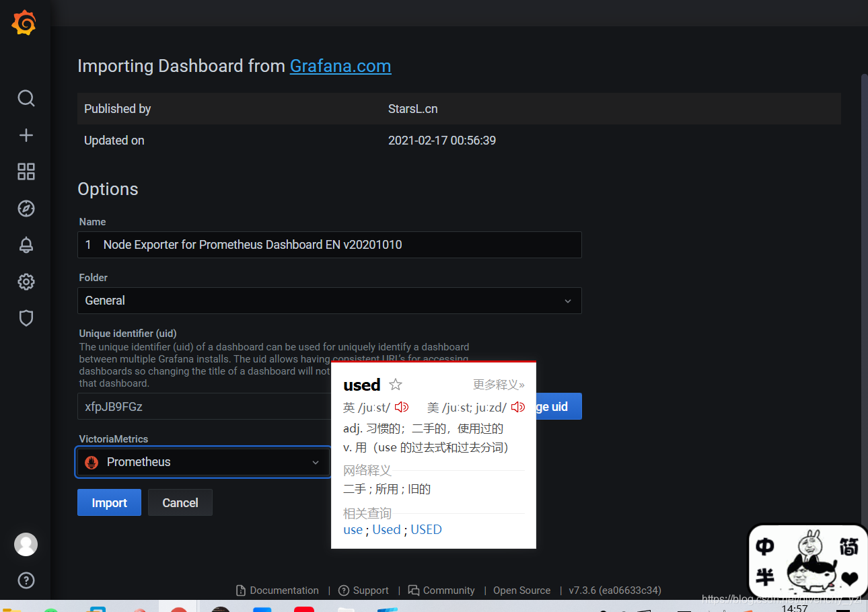Open the Server Admin shield icon
Viewport: 868px width, 612px height.
pyautogui.click(x=26, y=318)
